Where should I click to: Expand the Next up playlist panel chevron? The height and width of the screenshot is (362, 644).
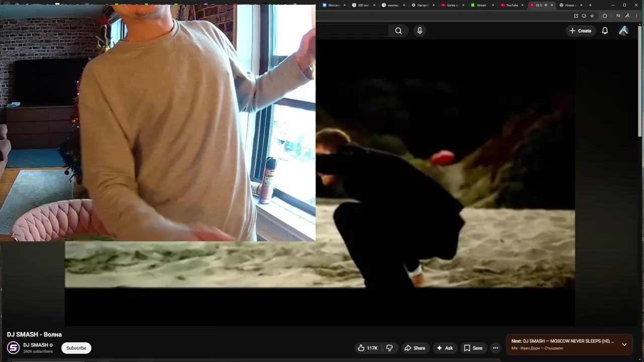624,344
